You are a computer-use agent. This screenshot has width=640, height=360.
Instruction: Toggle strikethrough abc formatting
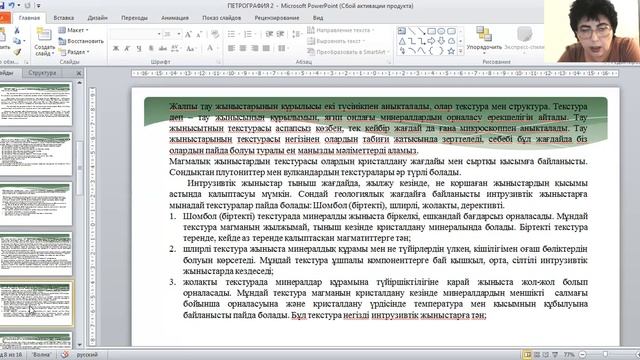coord(163,48)
